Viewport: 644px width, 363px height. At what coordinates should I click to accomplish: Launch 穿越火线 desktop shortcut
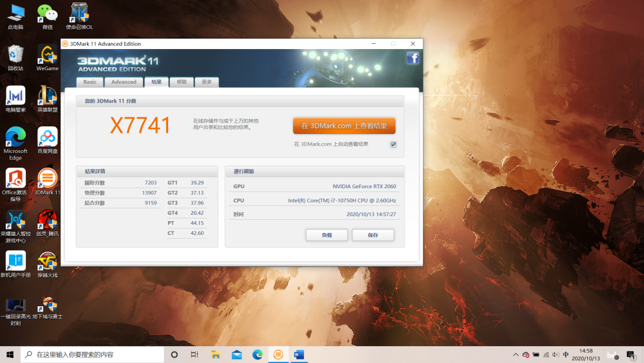coord(48,264)
